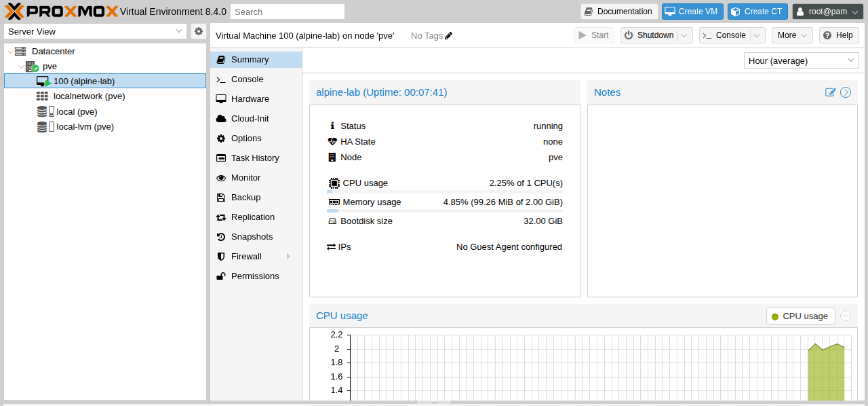868x406 pixels.
Task: Open the Shutdown options arrow
Action: 686,35
